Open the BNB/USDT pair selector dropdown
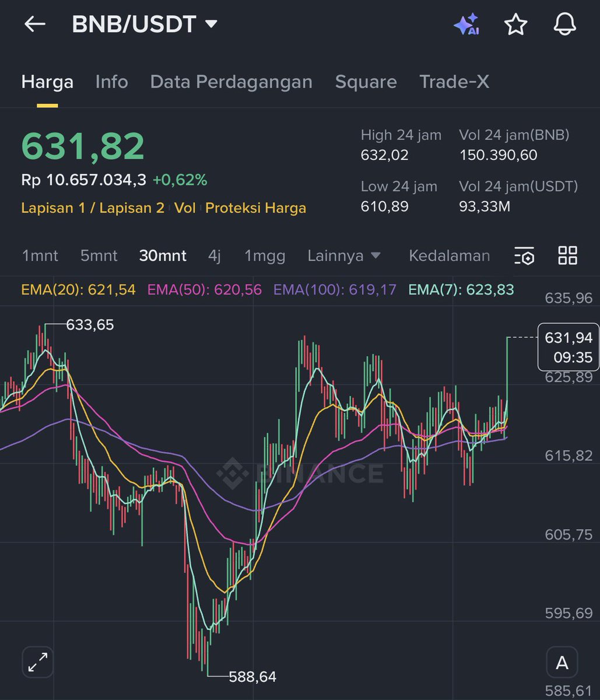Image resolution: width=600 pixels, height=700 pixels. pos(145,24)
